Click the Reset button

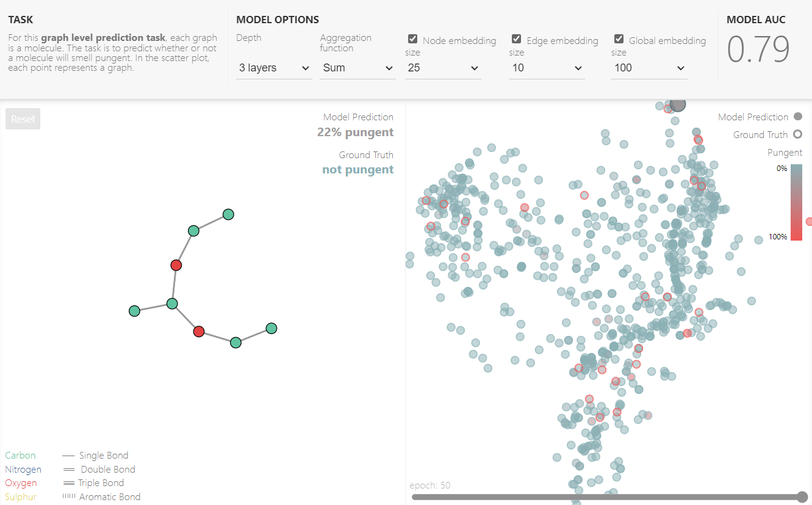pyautogui.click(x=23, y=119)
